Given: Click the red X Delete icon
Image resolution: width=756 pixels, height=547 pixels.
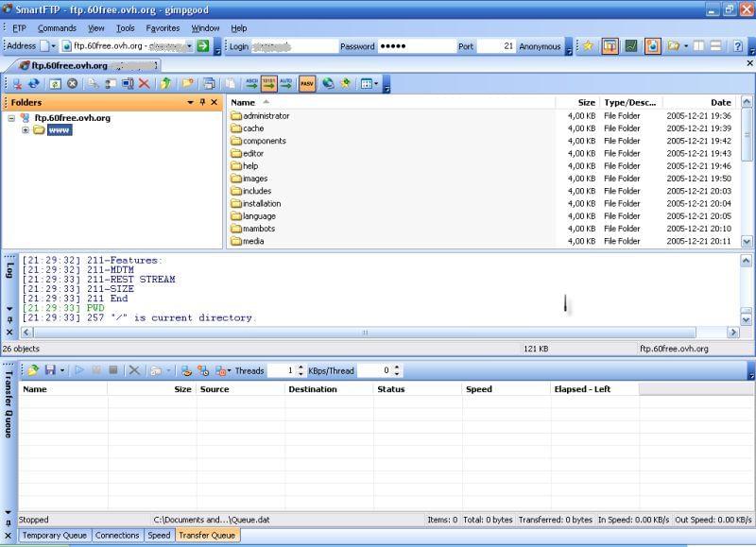Looking at the screenshot, I should [144, 84].
